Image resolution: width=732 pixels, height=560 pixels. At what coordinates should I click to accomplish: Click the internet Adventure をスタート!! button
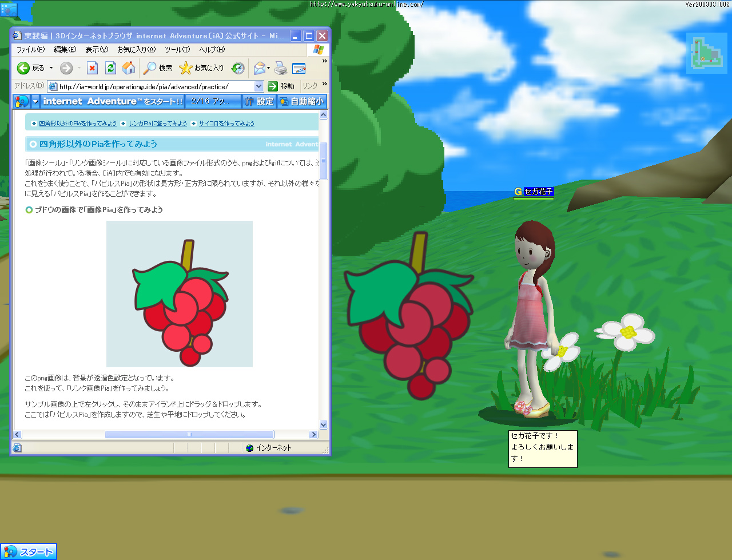click(x=112, y=101)
